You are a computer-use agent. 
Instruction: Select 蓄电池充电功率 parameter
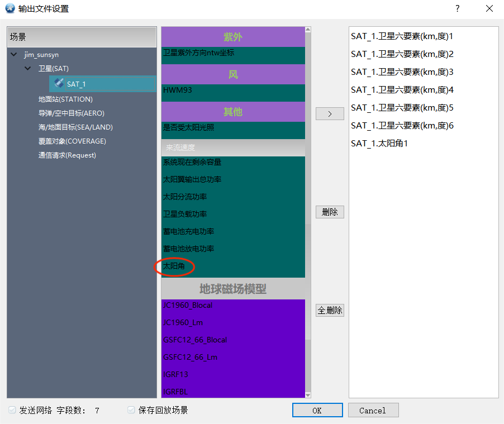(188, 231)
